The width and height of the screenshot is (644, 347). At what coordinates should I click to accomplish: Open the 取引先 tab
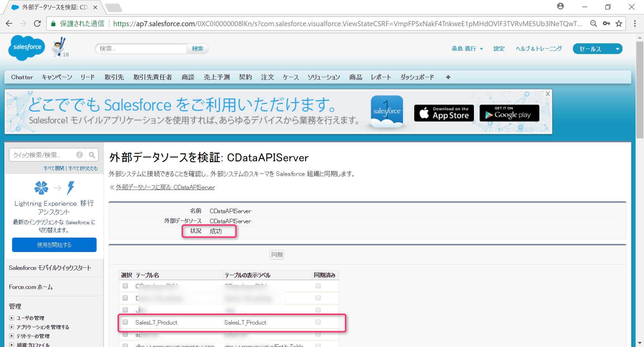click(114, 77)
